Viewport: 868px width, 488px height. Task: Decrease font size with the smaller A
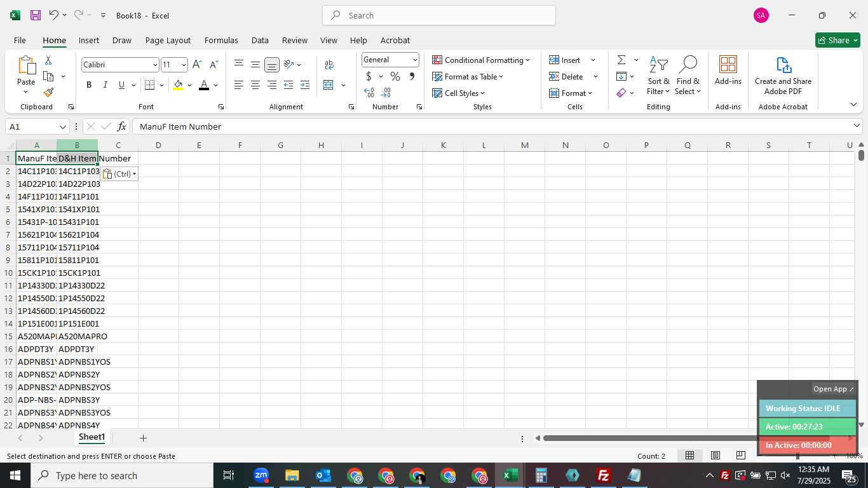214,65
